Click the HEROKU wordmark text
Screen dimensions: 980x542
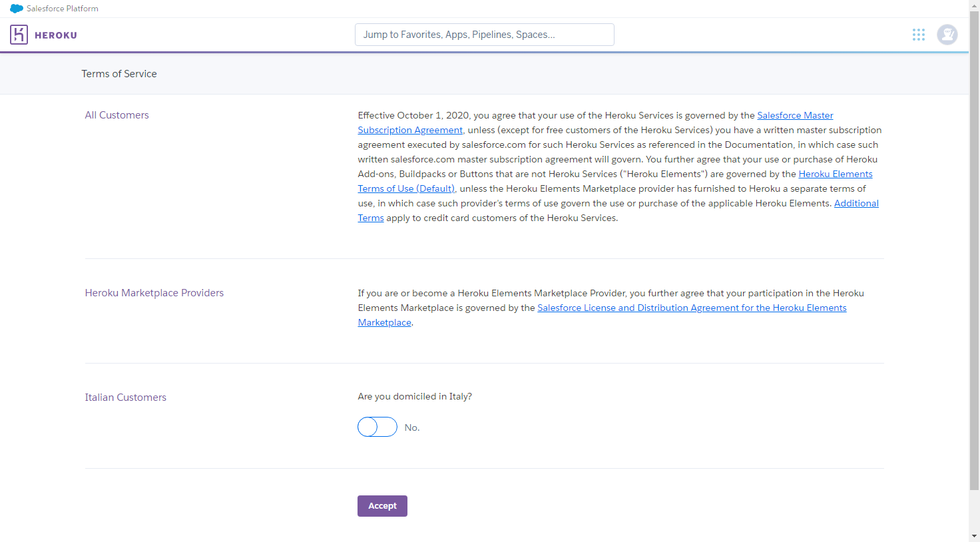point(56,35)
